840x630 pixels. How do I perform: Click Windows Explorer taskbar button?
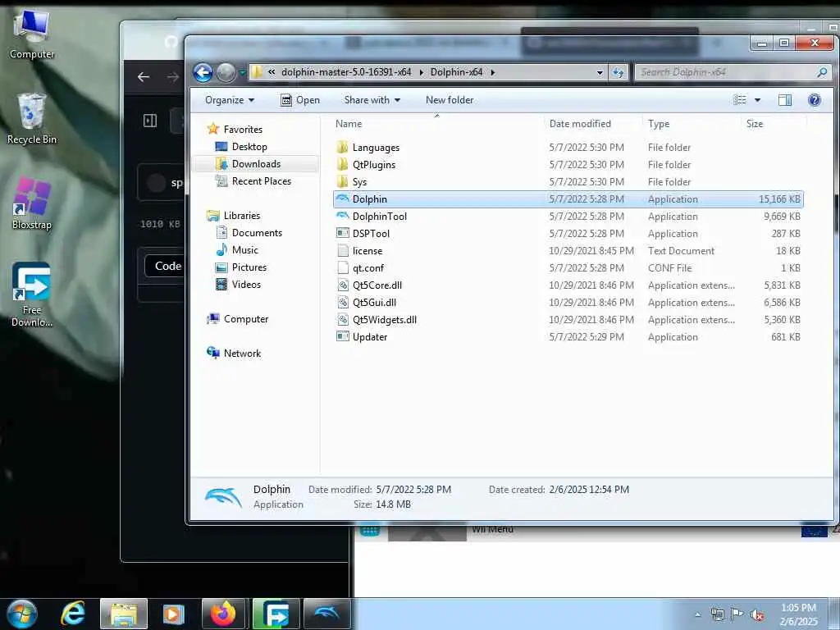click(x=124, y=614)
